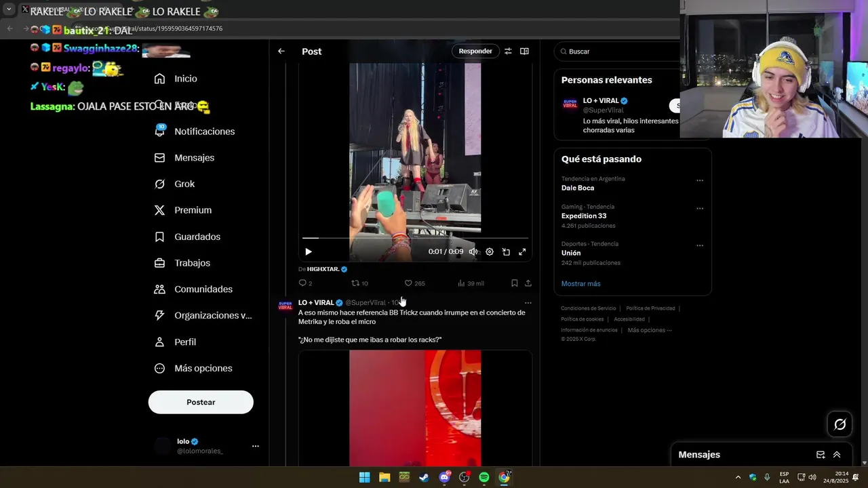Viewport: 868px width, 488px height.
Task: Open options for Unión trend
Action: [x=700, y=245]
